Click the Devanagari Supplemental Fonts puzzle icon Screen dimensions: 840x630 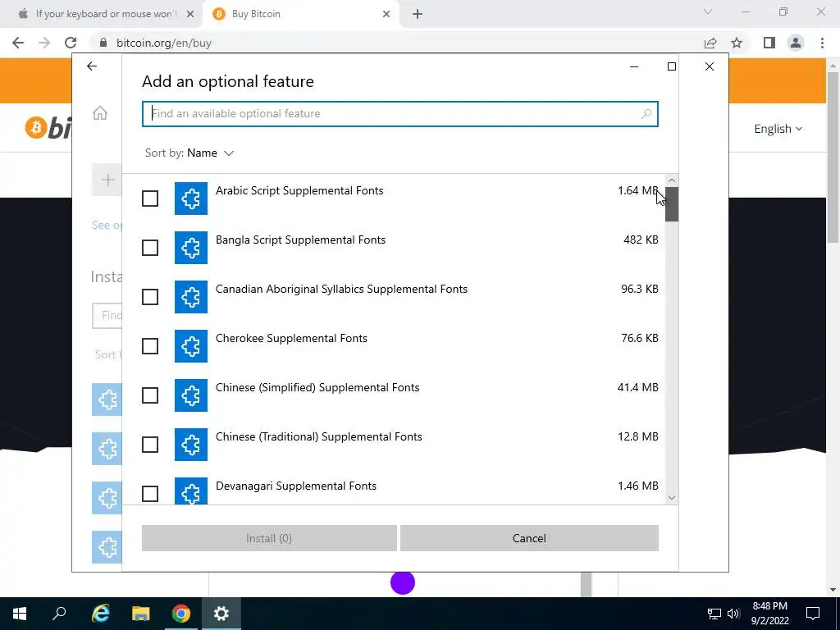[x=190, y=491]
